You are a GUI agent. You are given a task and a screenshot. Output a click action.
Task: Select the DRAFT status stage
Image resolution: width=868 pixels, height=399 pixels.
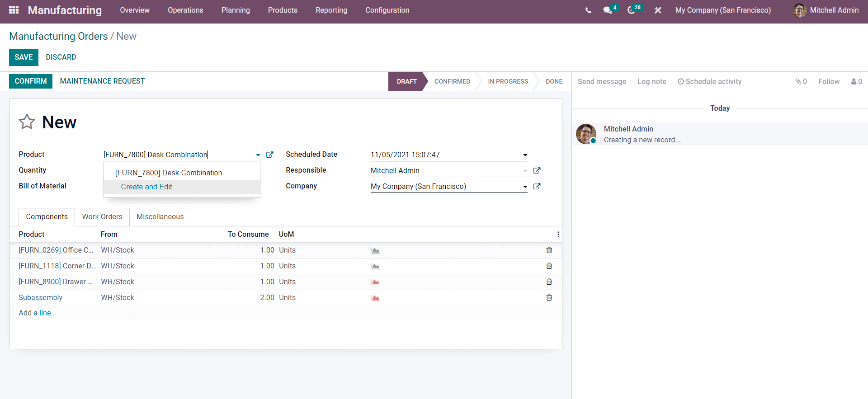pyautogui.click(x=406, y=81)
